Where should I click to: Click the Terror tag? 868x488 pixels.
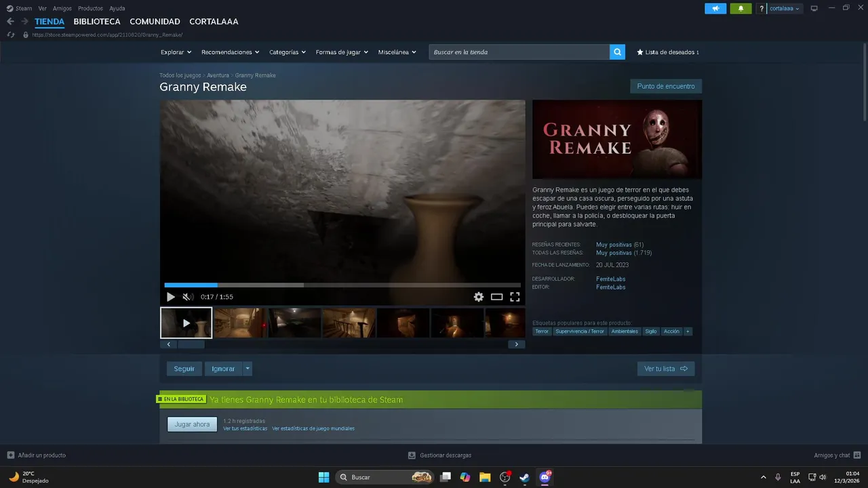click(x=542, y=331)
